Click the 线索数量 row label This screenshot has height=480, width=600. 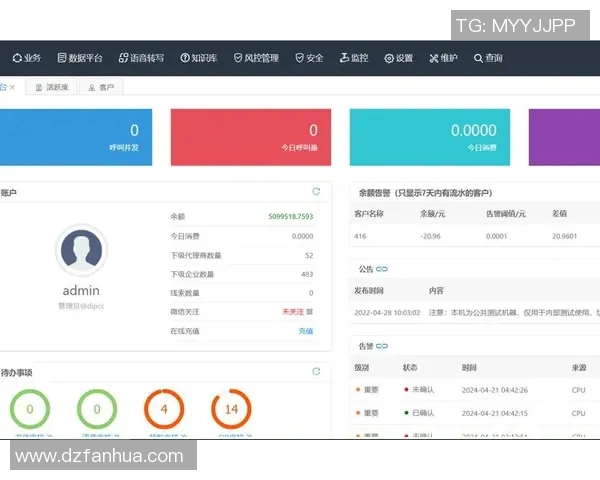[185, 293]
